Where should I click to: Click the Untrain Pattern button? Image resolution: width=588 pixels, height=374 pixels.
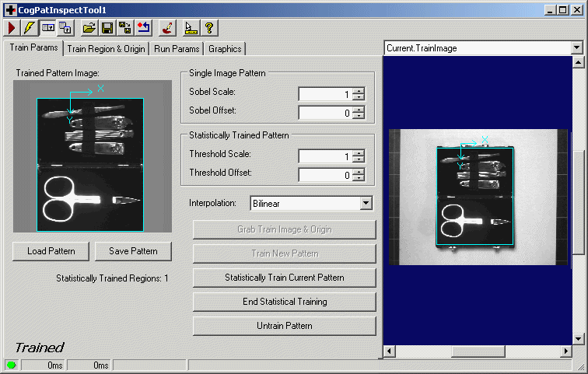284,326
